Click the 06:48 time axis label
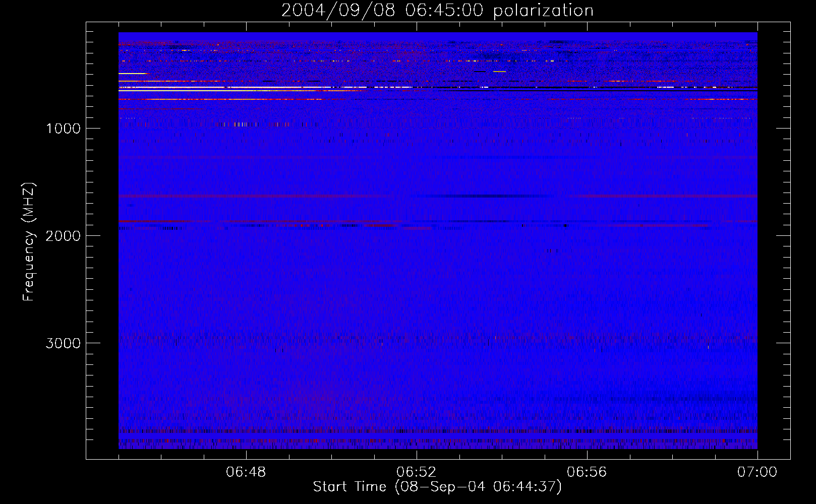The width and height of the screenshot is (816, 504). click(246, 472)
